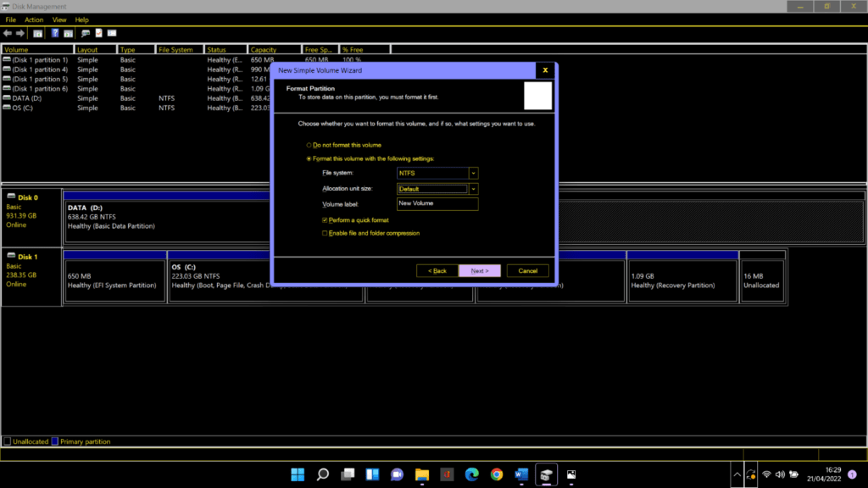Click the blue Help toolbar icon
The width and height of the screenshot is (868, 488).
(55, 33)
